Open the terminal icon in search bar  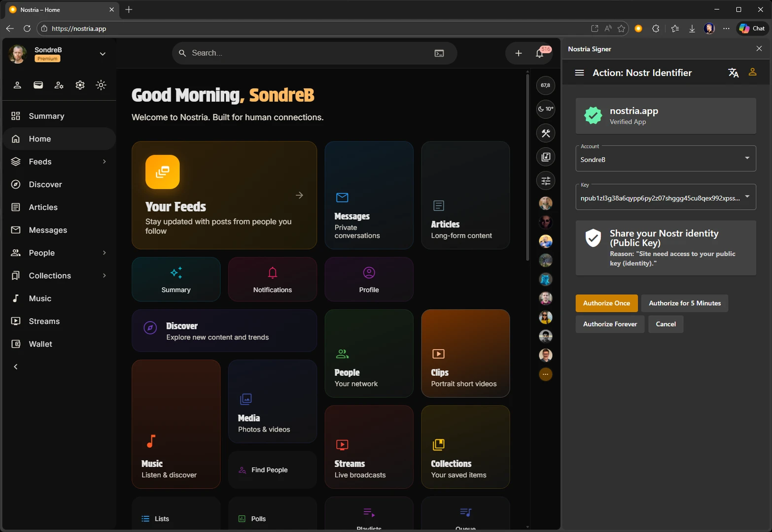439,53
